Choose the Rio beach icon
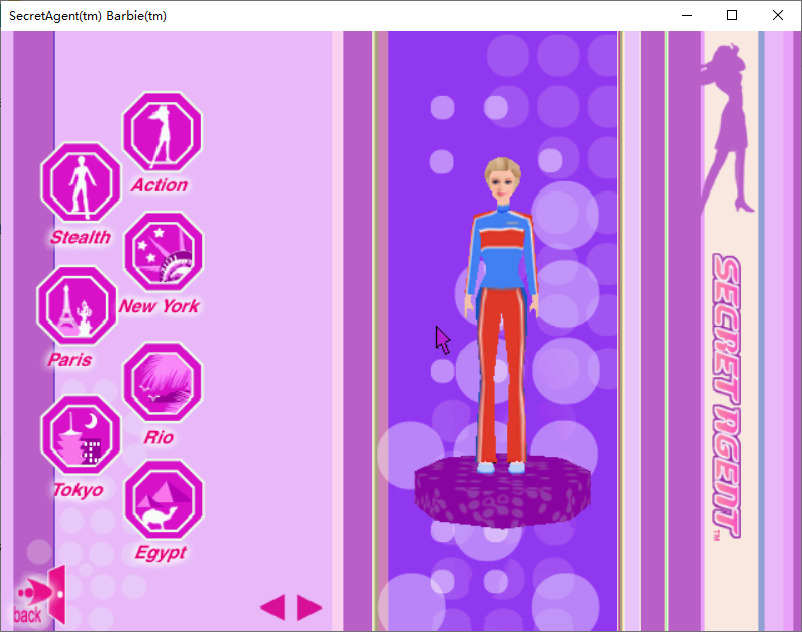The width and height of the screenshot is (802, 632). tap(163, 382)
